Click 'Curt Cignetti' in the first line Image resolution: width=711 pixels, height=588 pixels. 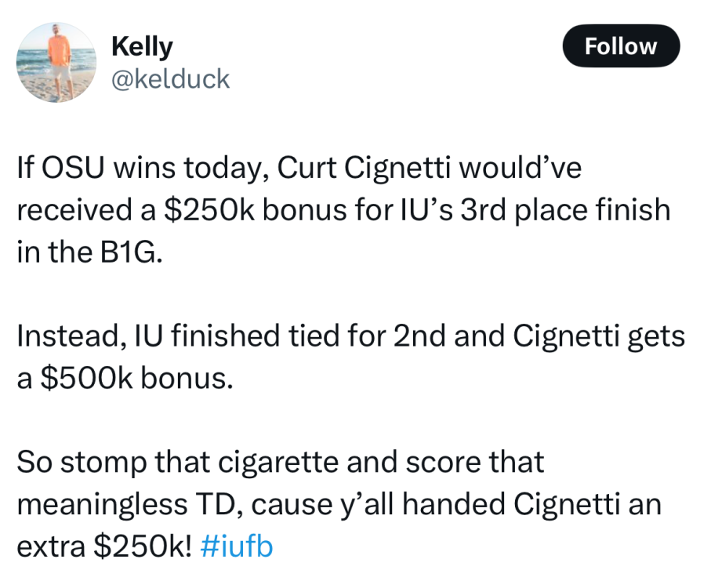pyautogui.click(x=364, y=169)
